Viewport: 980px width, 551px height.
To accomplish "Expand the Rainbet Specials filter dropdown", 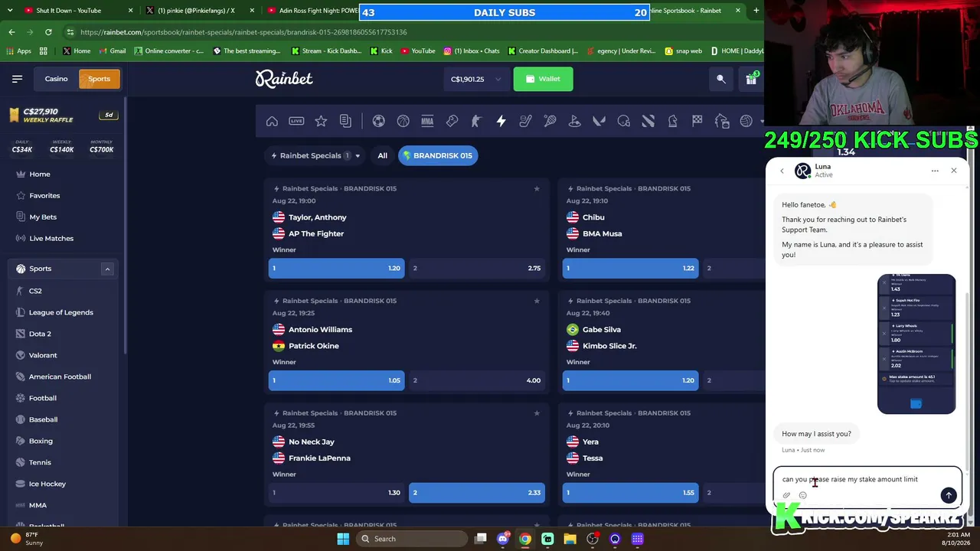I will coord(315,155).
